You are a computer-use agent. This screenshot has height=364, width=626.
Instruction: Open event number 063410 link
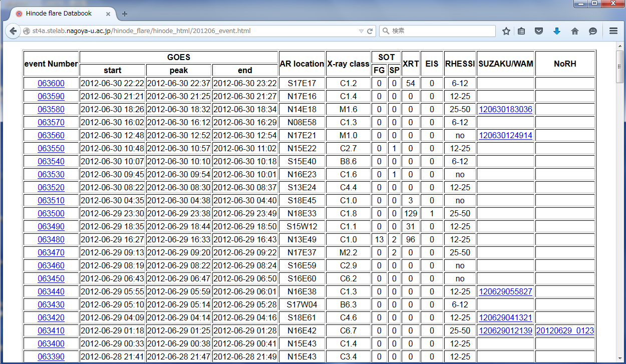pos(51,330)
